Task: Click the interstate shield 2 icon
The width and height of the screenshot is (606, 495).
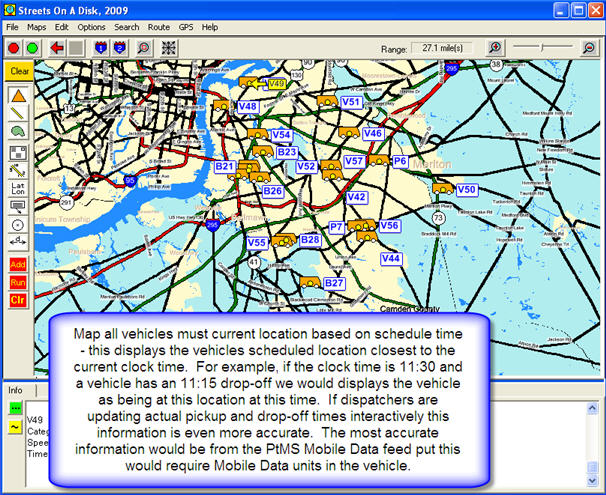Action: click(120, 48)
